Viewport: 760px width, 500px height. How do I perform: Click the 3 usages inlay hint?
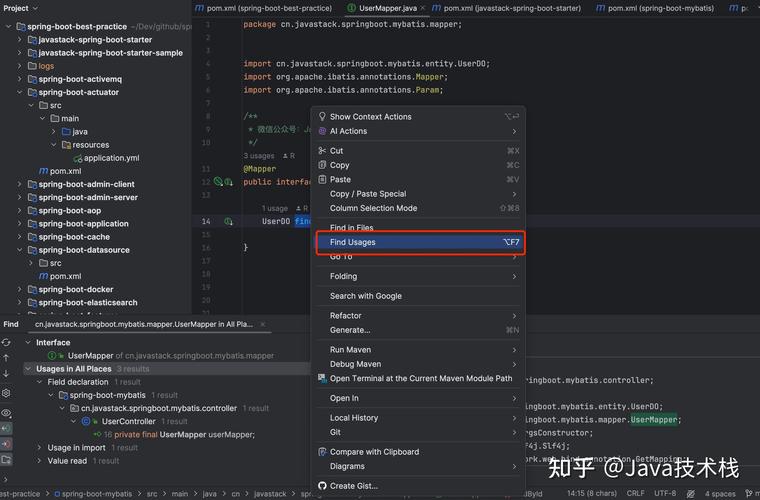click(x=259, y=156)
